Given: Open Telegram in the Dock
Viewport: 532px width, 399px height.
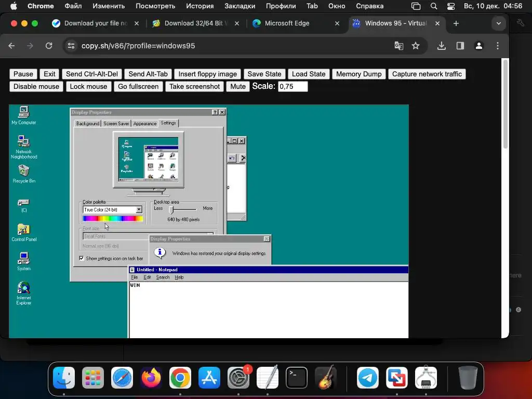Looking at the screenshot, I should click(368, 378).
